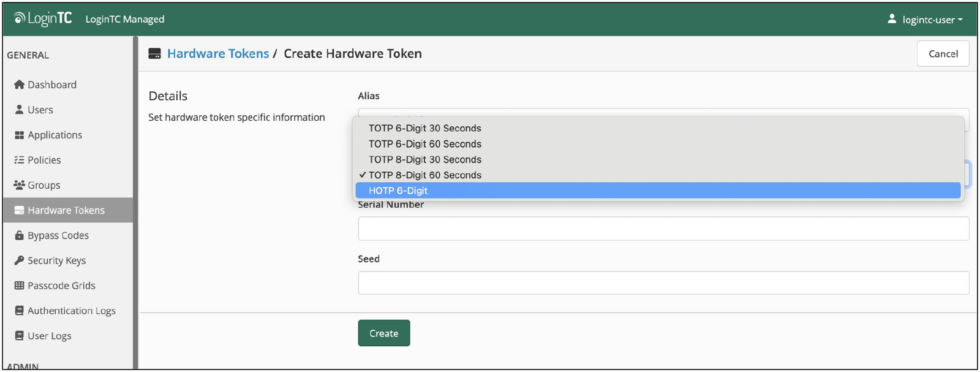This screenshot has width=980, height=372.
Task: Click the hardware token icon in breadcrumb
Action: [x=154, y=54]
